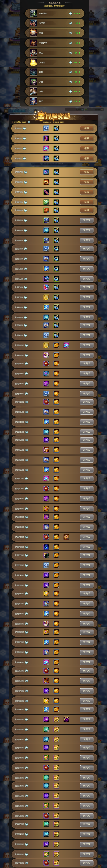
Task: Click third reward icon in 收集10000 row
Action: click(x=66, y=345)
